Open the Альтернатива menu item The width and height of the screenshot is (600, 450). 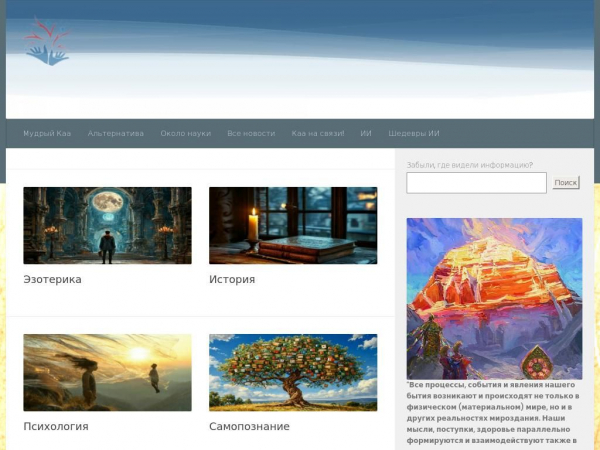tap(116, 134)
